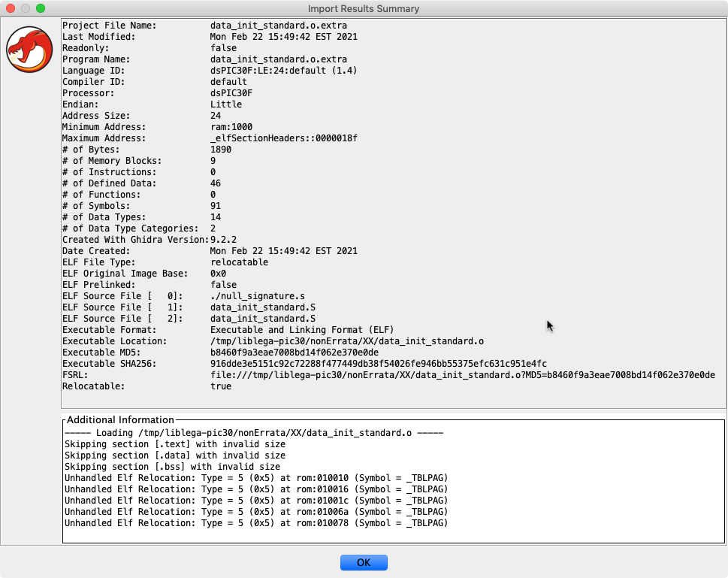Viewport: 728px width, 578px height.
Task: Click the Address Size value 24
Action: [216, 116]
